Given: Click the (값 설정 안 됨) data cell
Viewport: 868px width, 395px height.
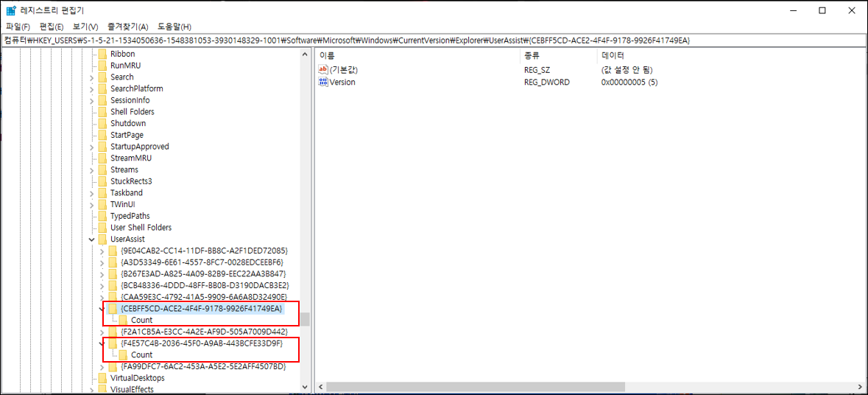Looking at the screenshot, I should (x=627, y=70).
